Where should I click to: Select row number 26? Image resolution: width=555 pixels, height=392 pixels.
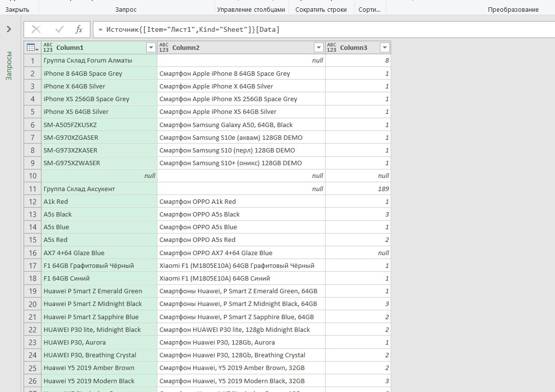33,381
